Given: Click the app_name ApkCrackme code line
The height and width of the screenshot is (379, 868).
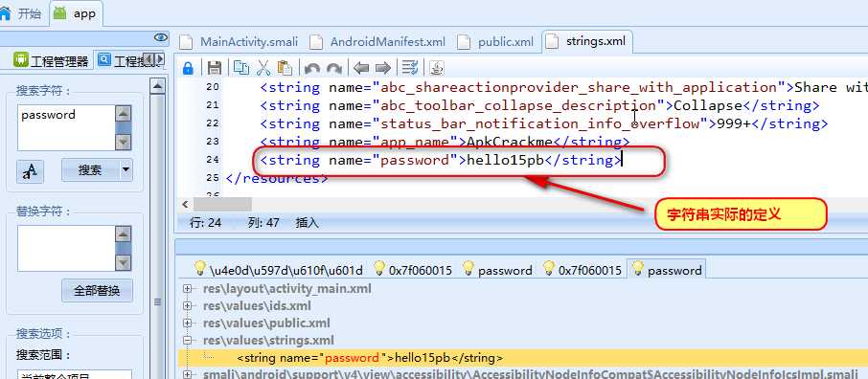Looking at the screenshot, I should coord(445,142).
